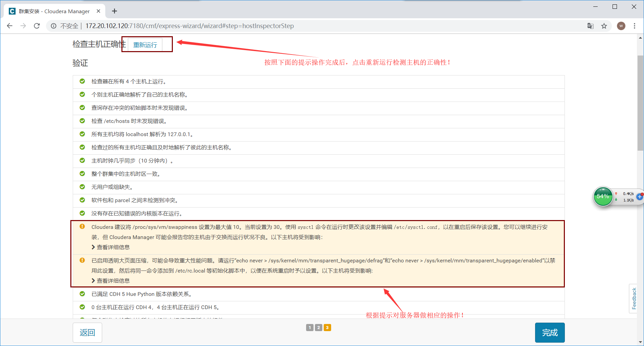
Task: Reload the page with the refresh icon
Action: [x=37, y=26]
